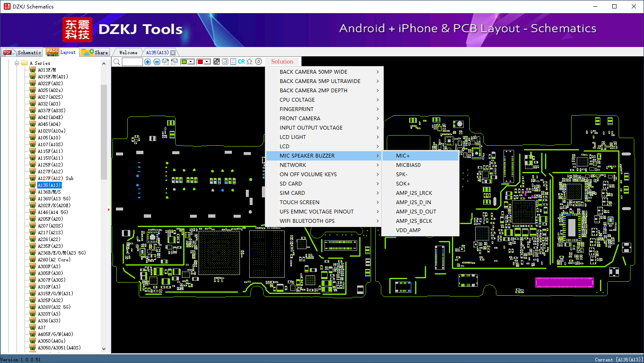This screenshot has width=644, height=363.
Task: Click the tree panel scroll-down arrow
Action: [x=104, y=349]
